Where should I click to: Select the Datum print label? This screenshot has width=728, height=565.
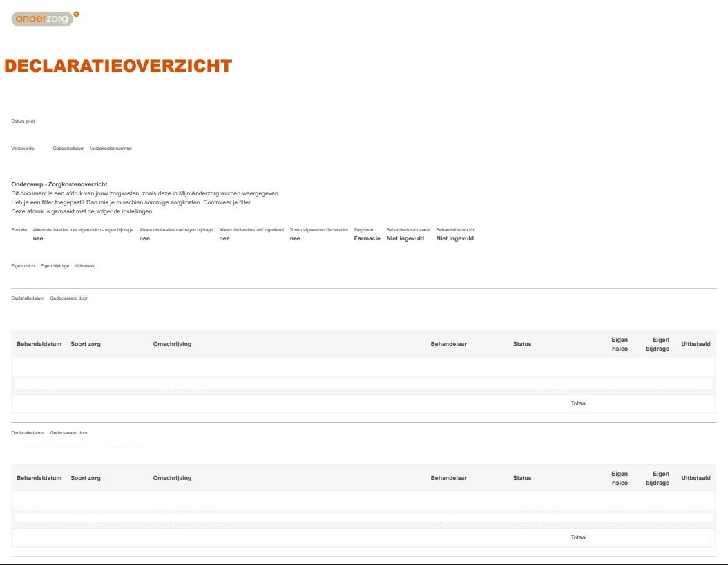tap(23, 122)
